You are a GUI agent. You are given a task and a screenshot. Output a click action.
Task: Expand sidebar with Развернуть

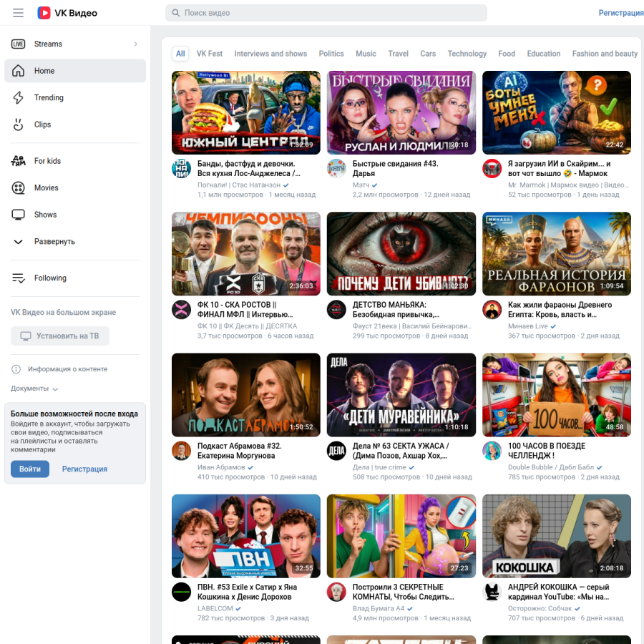[x=75, y=242]
